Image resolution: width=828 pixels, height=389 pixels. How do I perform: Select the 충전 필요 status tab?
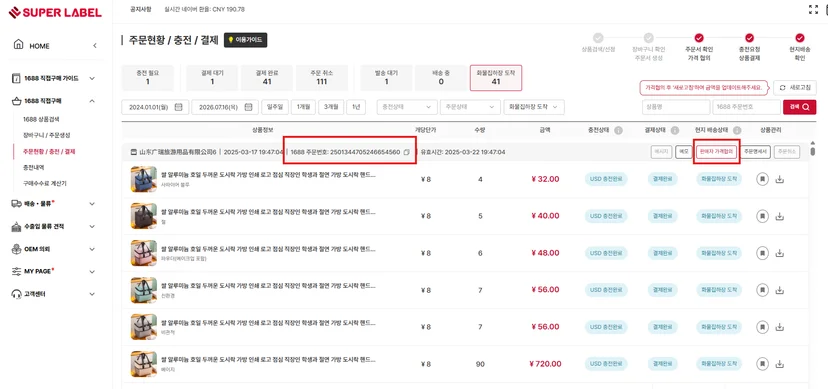click(x=147, y=78)
